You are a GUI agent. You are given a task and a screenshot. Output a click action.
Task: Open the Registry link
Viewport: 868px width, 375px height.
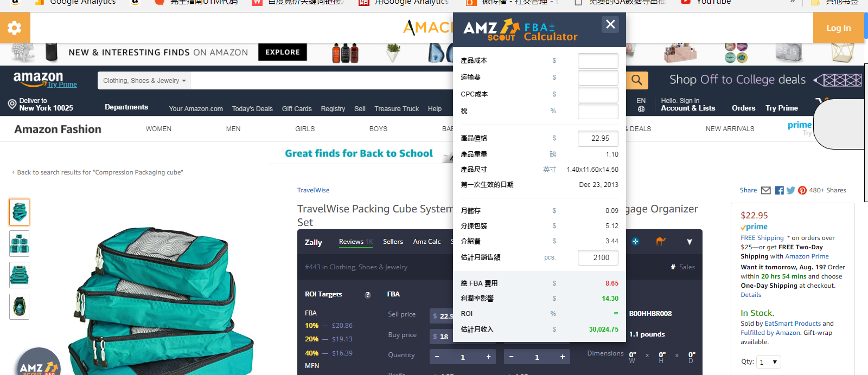click(333, 109)
